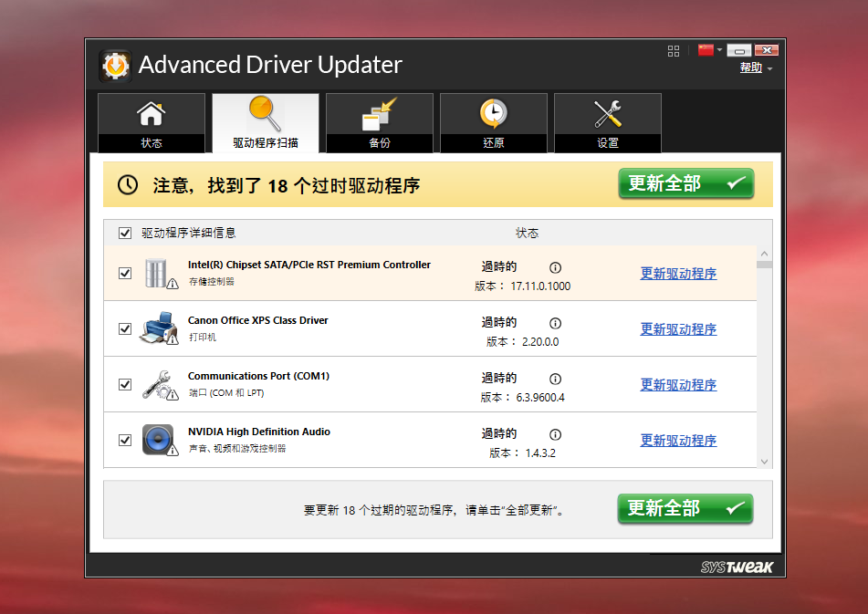Go to the 还原 restore tab
Image resolution: width=868 pixels, height=614 pixels.
click(493, 122)
